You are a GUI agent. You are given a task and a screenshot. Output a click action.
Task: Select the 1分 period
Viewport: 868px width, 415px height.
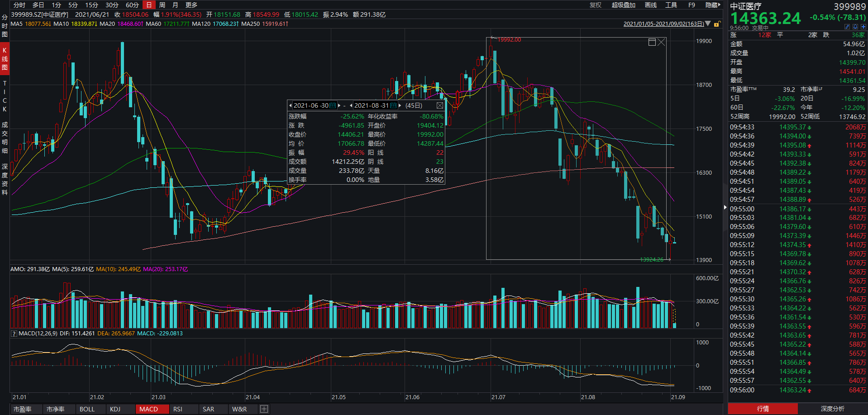click(x=56, y=5)
